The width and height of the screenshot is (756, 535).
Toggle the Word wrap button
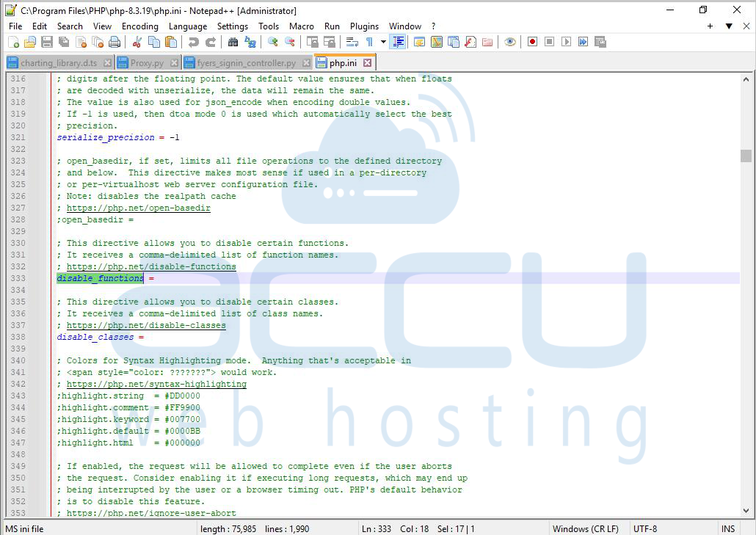[x=352, y=43]
